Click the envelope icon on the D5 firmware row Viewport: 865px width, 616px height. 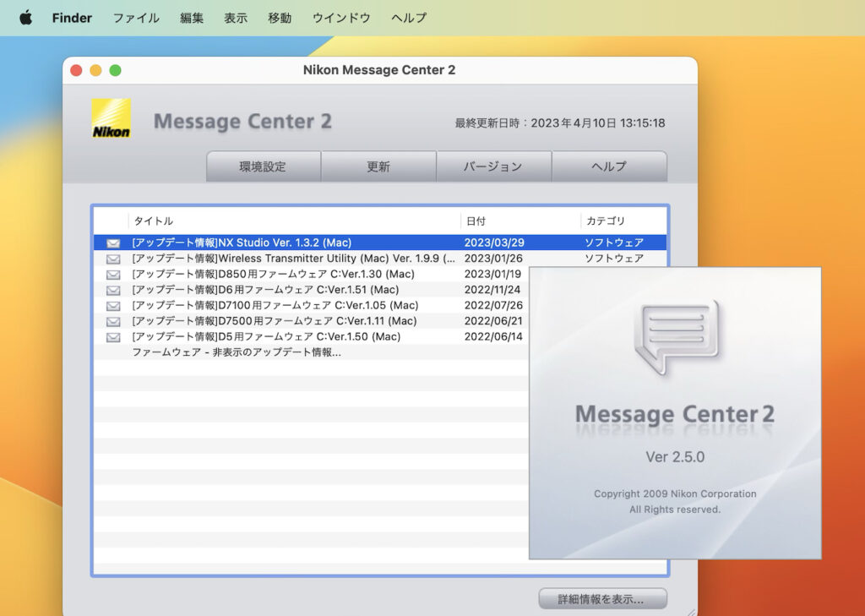[113, 336]
